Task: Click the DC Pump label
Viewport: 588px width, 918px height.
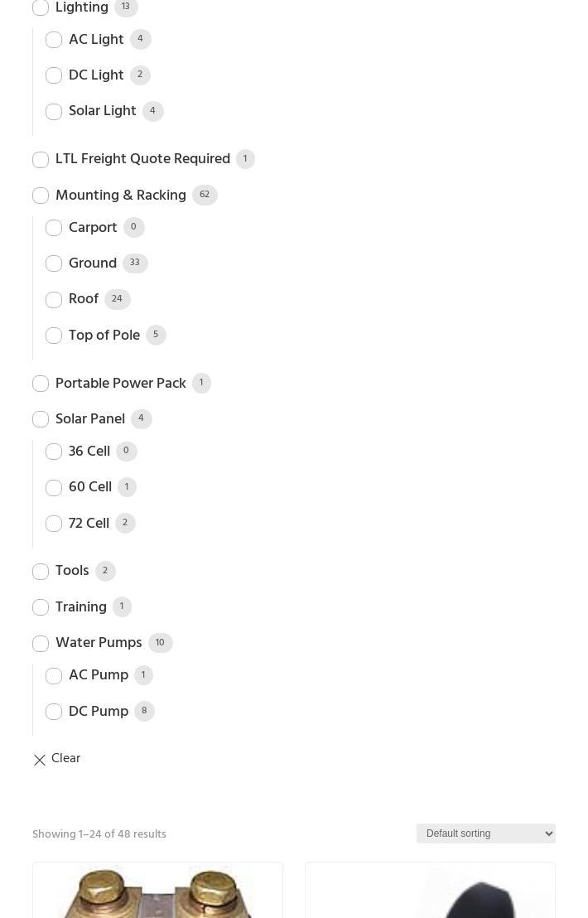Action: pyautogui.click(x=99, y=712)
